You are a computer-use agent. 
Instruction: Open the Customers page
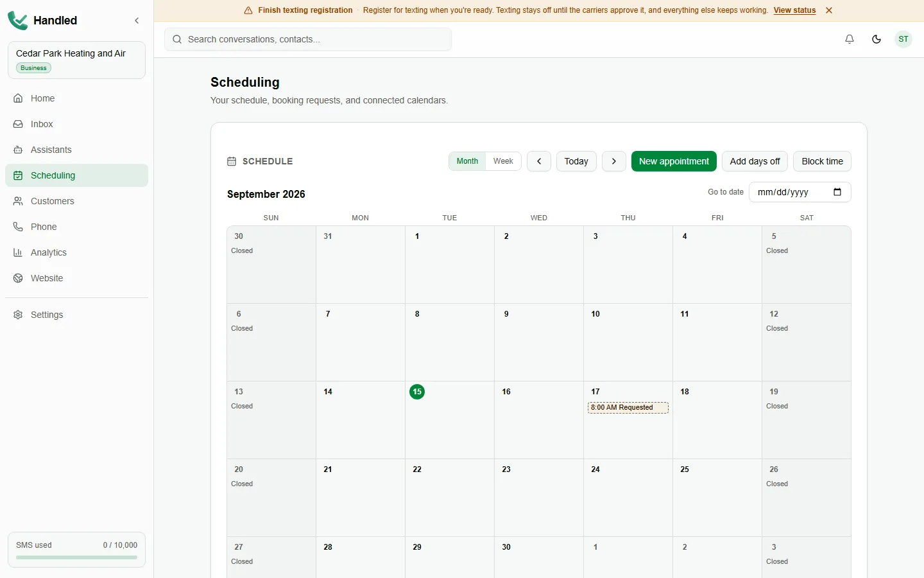click(x=76, y=201)
